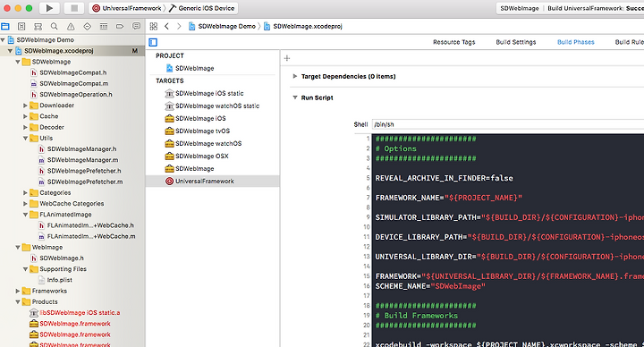Run the build with the Play button
Viewport: 644px width, 347px height.
coord(49,8)
